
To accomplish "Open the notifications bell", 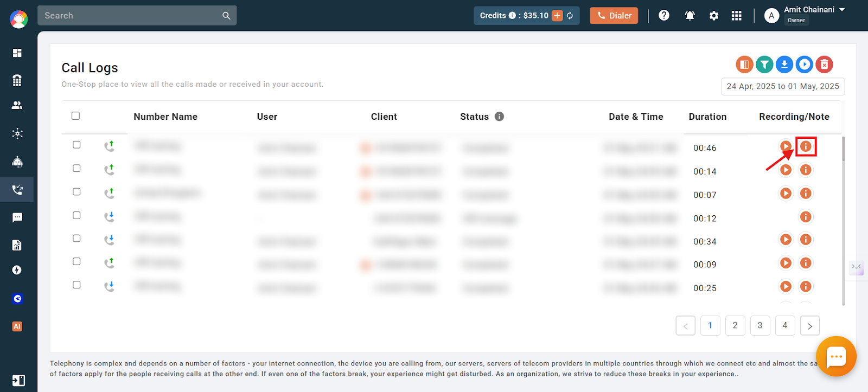I will tap(690, 15).
